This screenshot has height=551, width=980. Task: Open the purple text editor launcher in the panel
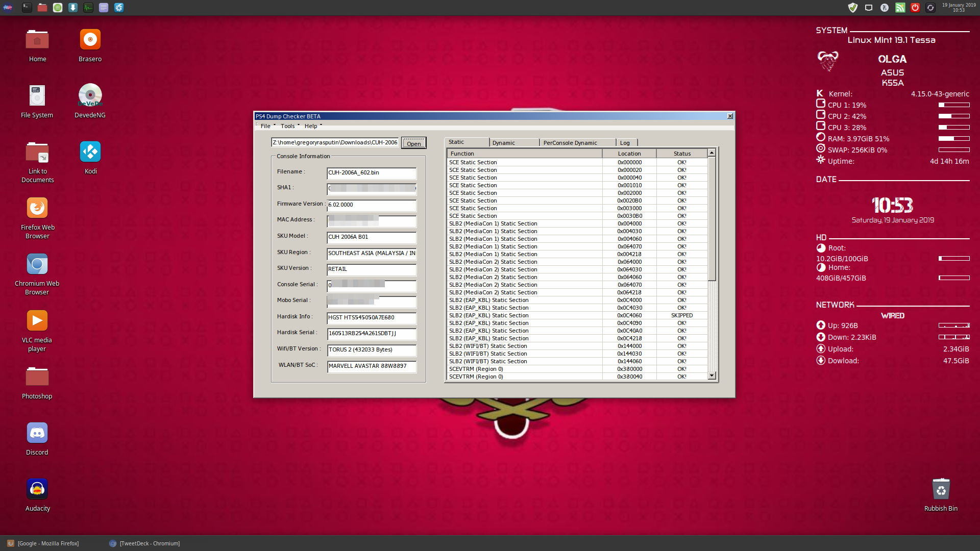104,8
